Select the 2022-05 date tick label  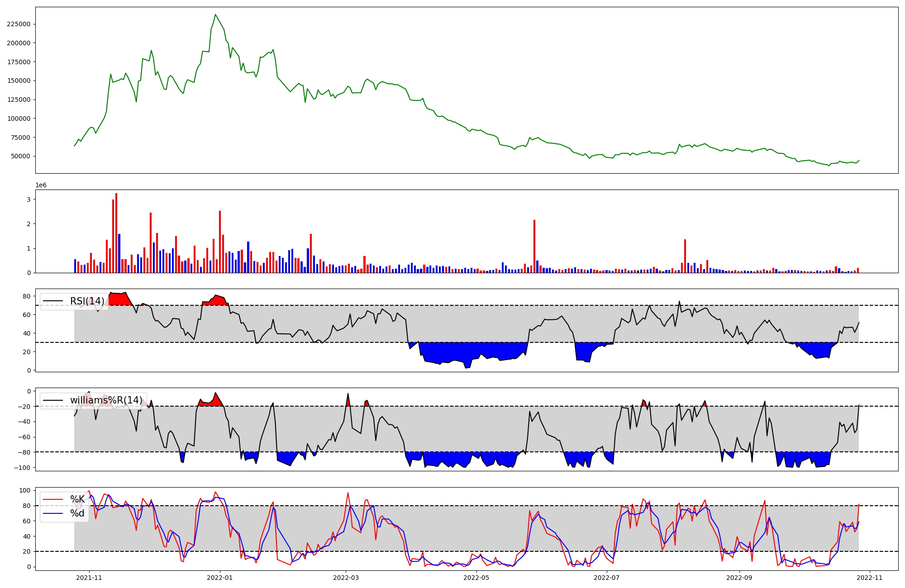click(x=476, y=578)
